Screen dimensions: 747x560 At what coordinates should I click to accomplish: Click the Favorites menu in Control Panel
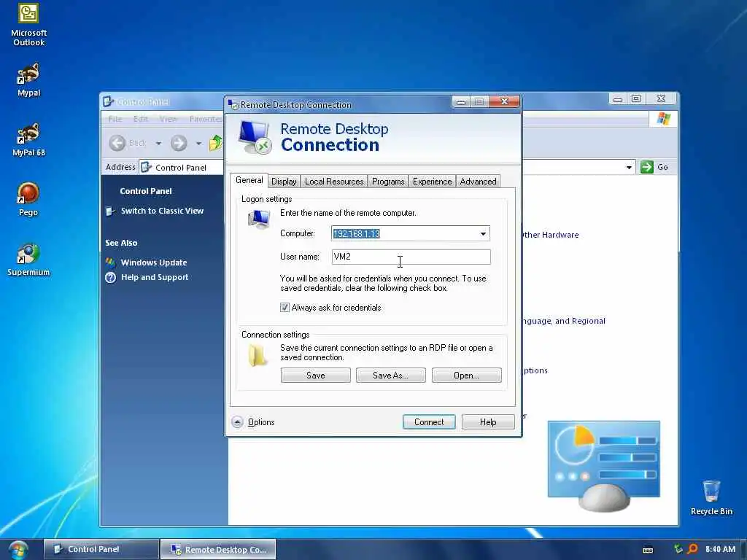coord(205,119)
